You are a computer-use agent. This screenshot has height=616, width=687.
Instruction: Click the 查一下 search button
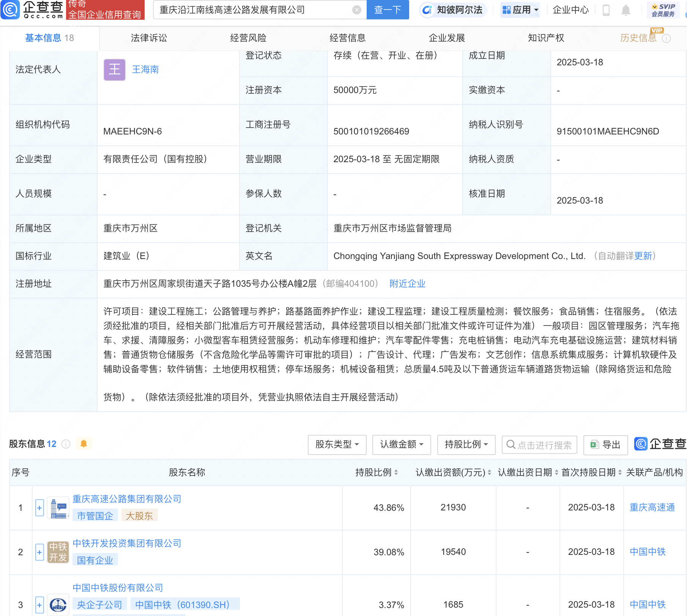tap(388, 10)
